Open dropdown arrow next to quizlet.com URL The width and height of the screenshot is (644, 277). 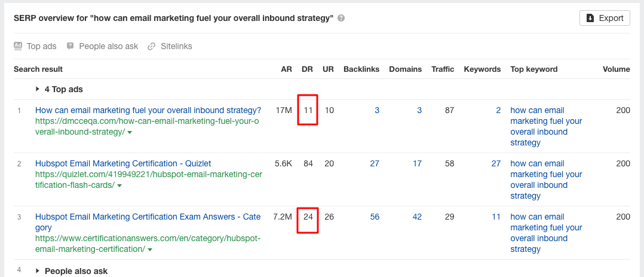coord(119,185)
